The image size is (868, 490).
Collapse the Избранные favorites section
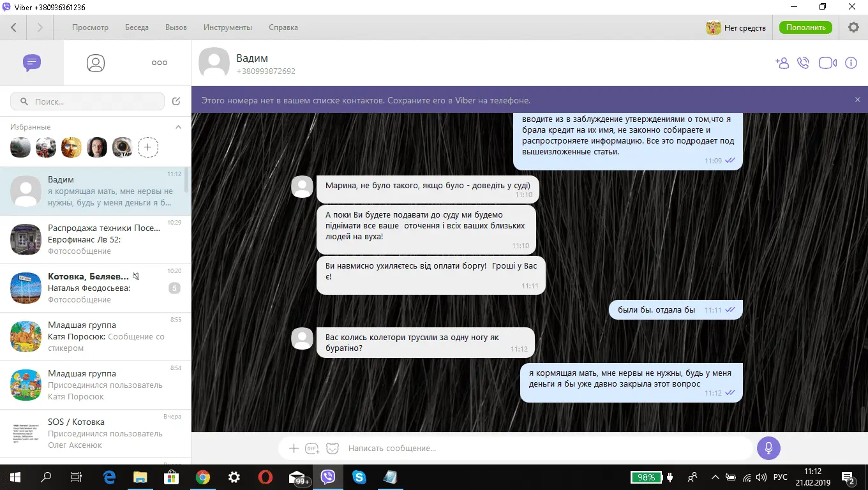179,127
